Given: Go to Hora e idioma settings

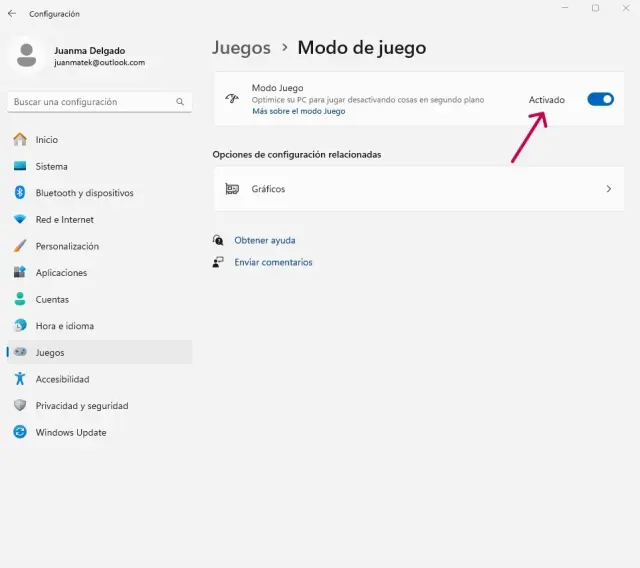Looking at the screenshot, I should (66, 326).
